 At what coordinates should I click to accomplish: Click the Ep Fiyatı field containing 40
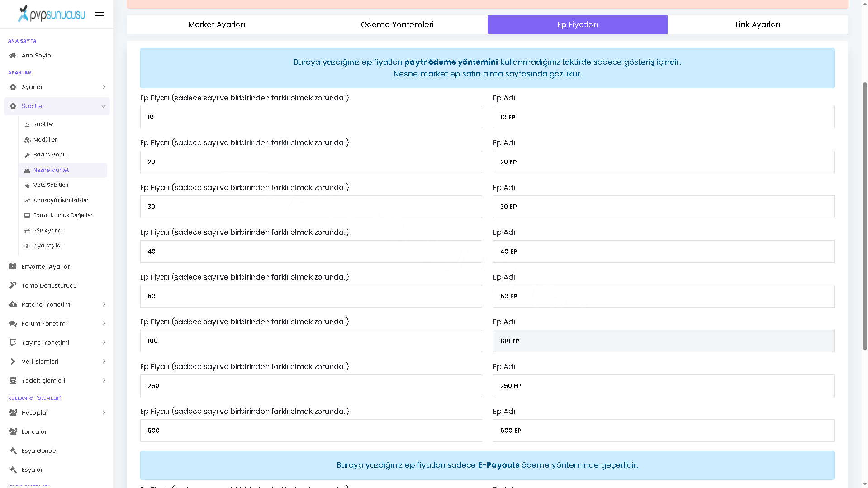311,251
